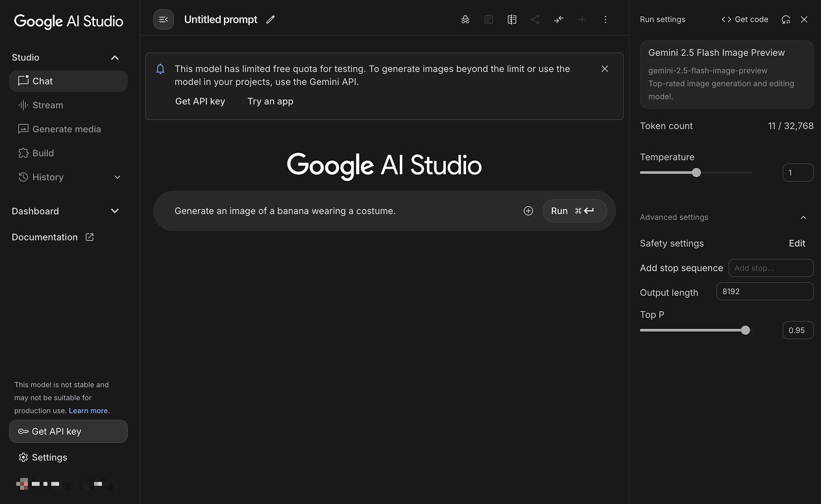The width and height of the screenshot is (821, 504).
Task: Expand the History chevron
Action: 117,177
